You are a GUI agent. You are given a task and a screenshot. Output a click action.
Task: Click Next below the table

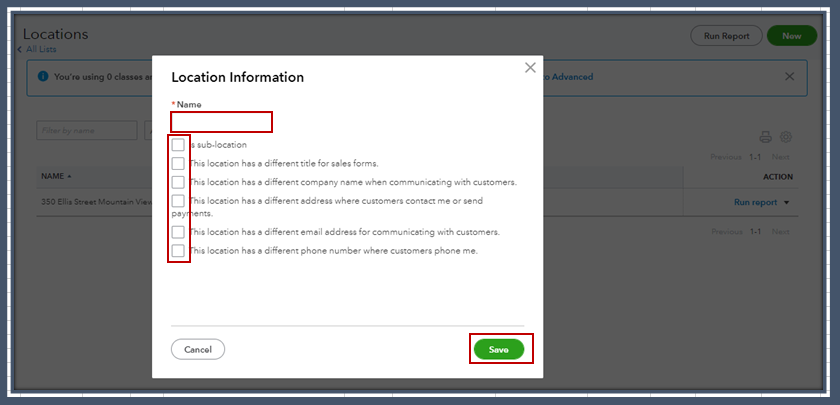point(781,232)
